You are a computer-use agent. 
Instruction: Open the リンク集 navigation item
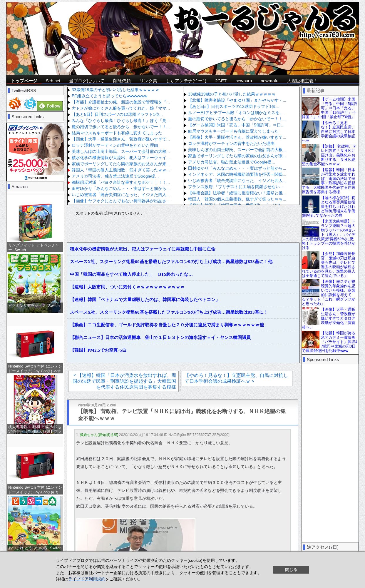click(x=148, y=81)
